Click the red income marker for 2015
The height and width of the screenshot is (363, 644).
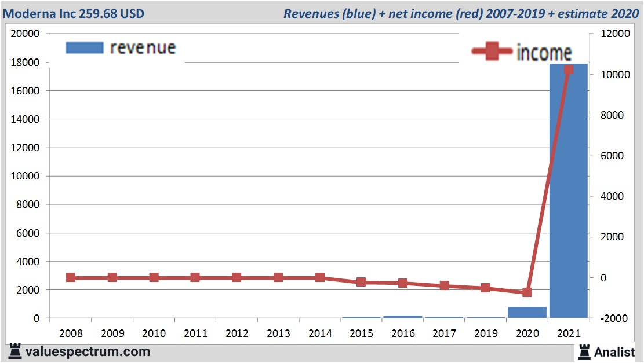coord(361,282)
